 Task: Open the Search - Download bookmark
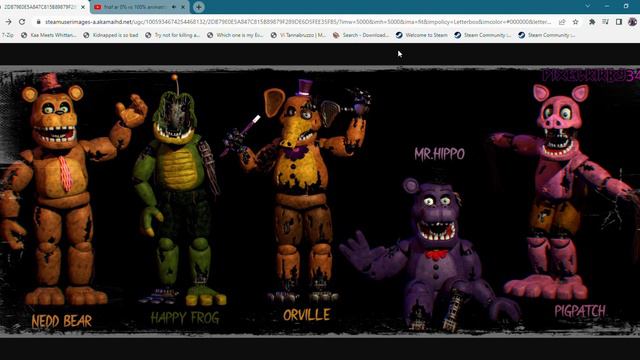361,35
